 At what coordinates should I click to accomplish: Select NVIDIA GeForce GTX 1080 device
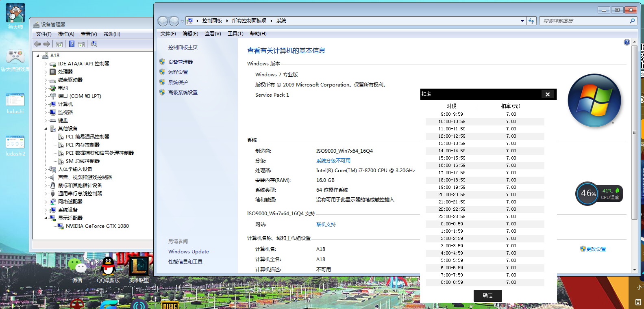coord(97,226)
